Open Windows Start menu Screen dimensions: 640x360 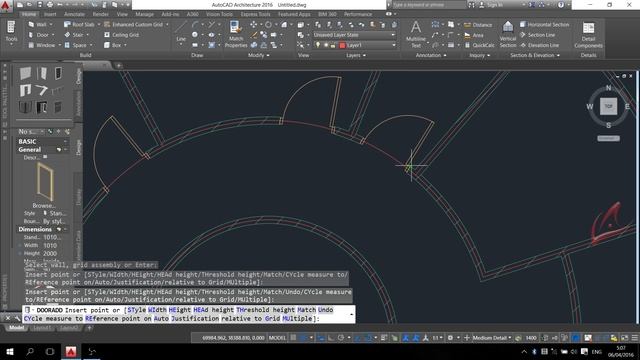click(x=9, y=351)
